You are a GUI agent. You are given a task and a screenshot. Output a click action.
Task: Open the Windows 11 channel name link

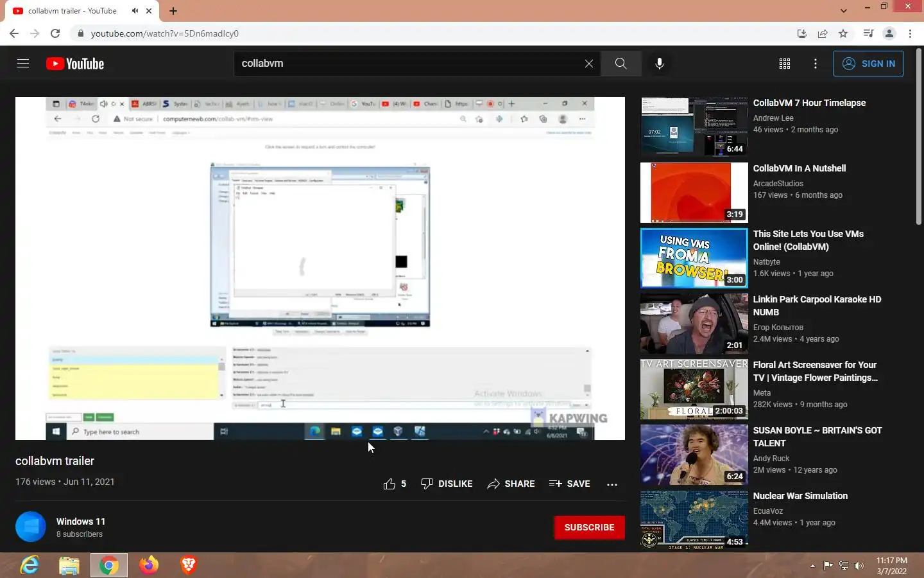[x=81, y=521]
